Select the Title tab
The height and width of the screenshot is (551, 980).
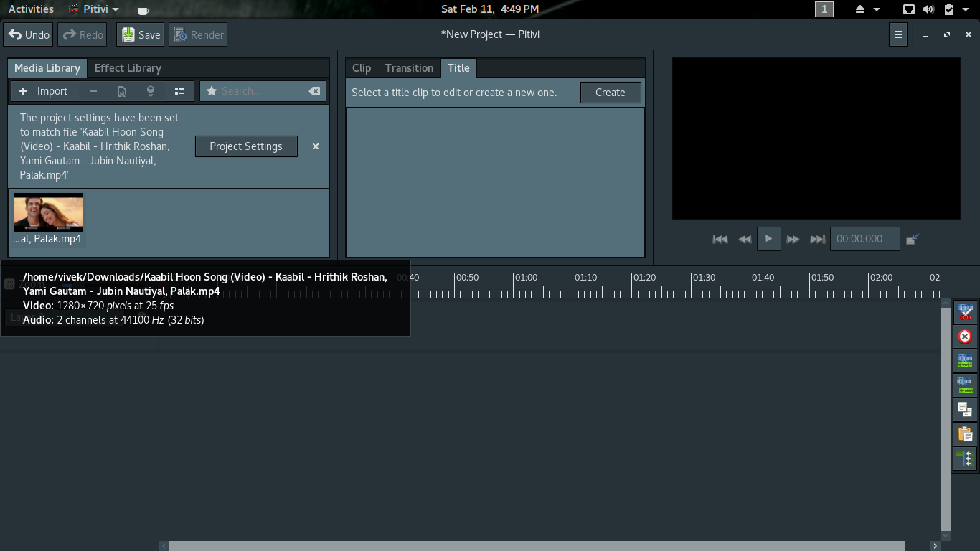[458, 68]
